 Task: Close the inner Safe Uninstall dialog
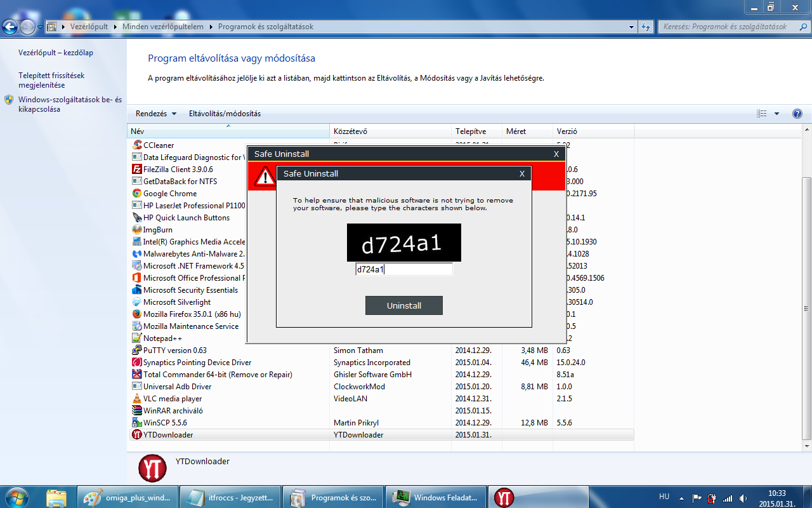pyautogui.click(x=522, y=174)
